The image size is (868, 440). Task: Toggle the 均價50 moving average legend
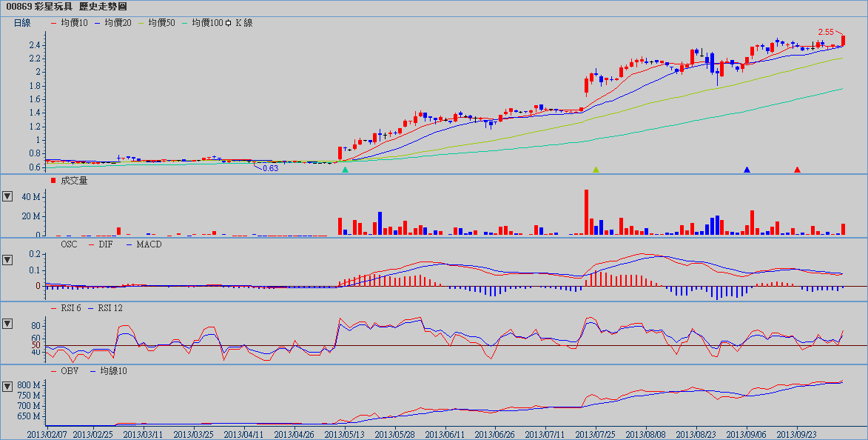pyautogui.click(x=157, y=23)
